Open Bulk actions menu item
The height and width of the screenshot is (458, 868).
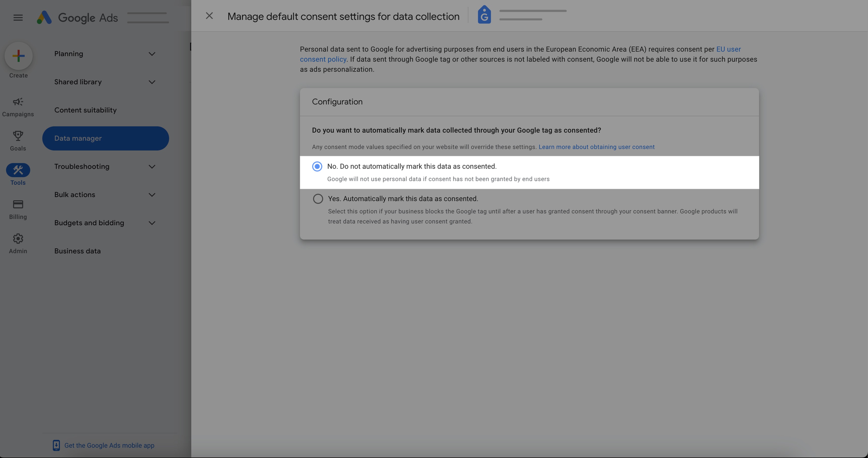(x=105, y=195)
